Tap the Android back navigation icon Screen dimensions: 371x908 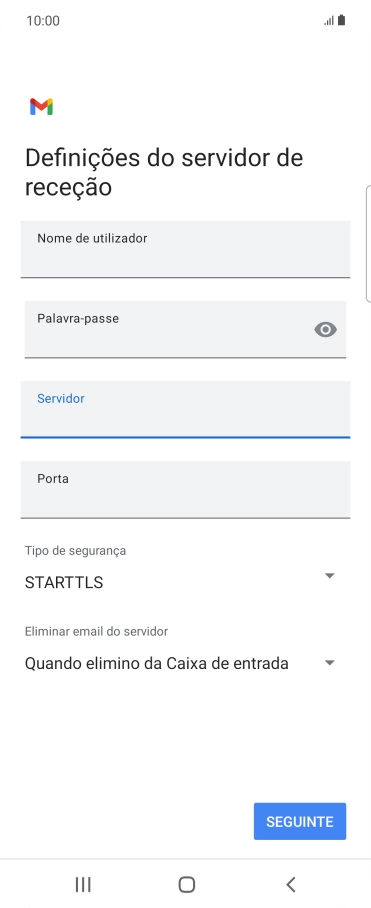[291, 884]
